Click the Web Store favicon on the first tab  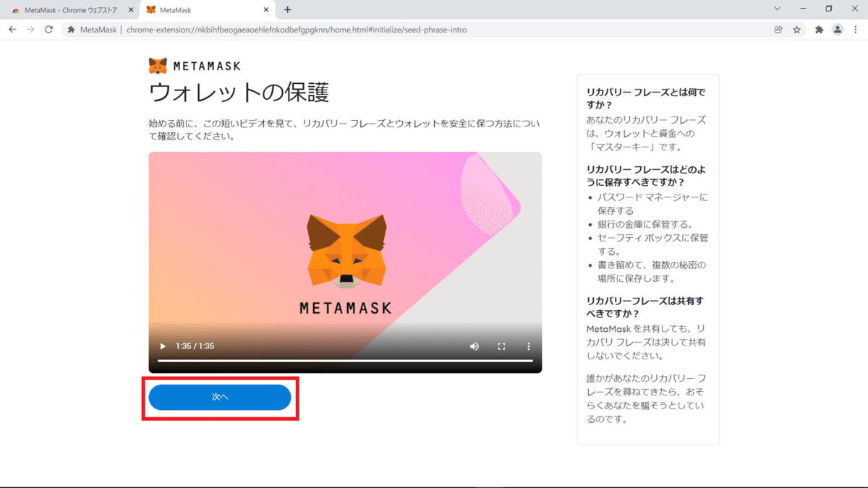tap(16, 9)
